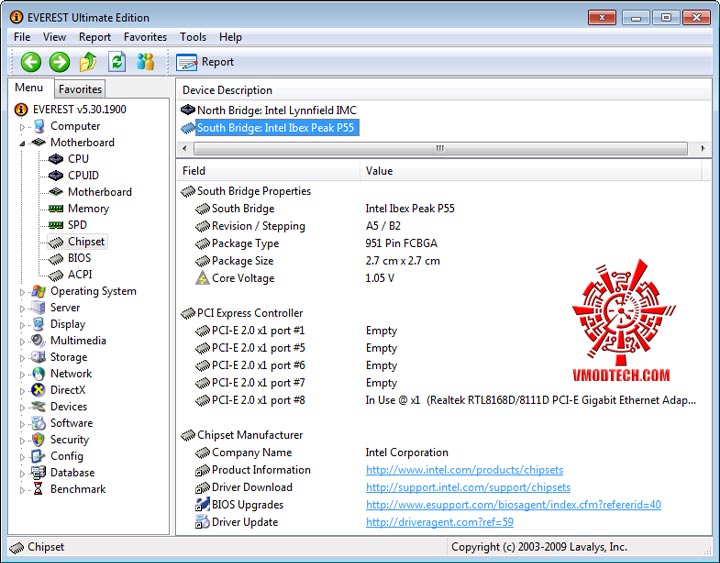Screen dimensions: 720x563
Task: Open the Favorites menu
Action: pyautogui.click(x=145, y=37)
